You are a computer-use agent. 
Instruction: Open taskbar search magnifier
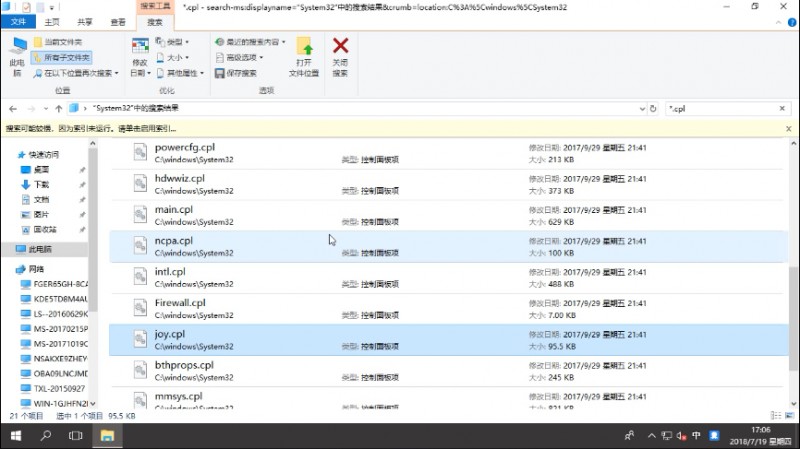click(46, 436)
